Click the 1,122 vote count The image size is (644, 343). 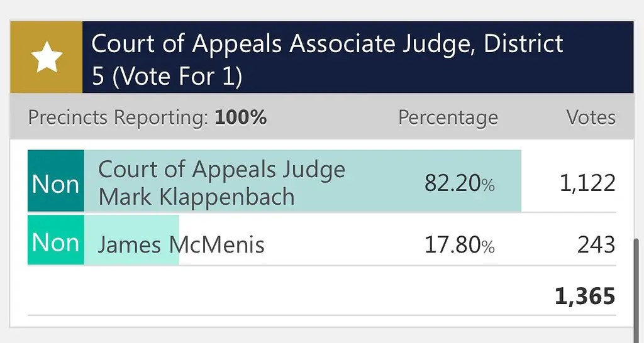point(588,183)
